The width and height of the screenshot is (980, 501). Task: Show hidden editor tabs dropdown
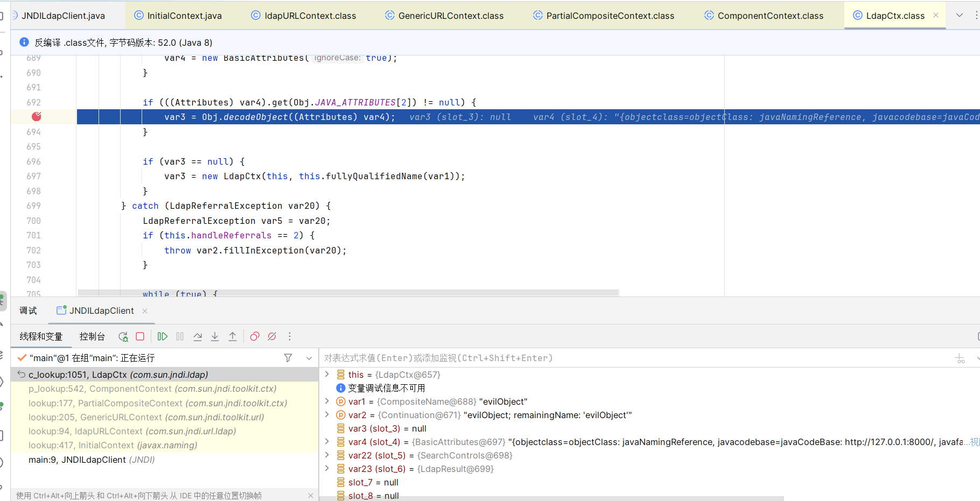coord(959,16)
